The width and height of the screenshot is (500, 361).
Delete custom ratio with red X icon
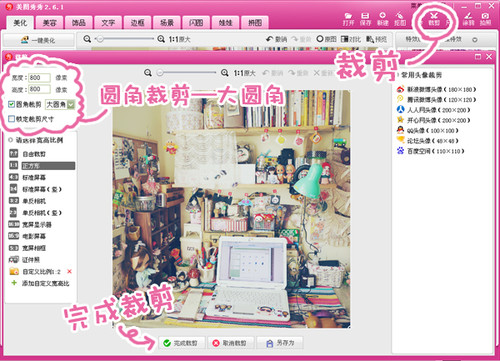(69, 271)
